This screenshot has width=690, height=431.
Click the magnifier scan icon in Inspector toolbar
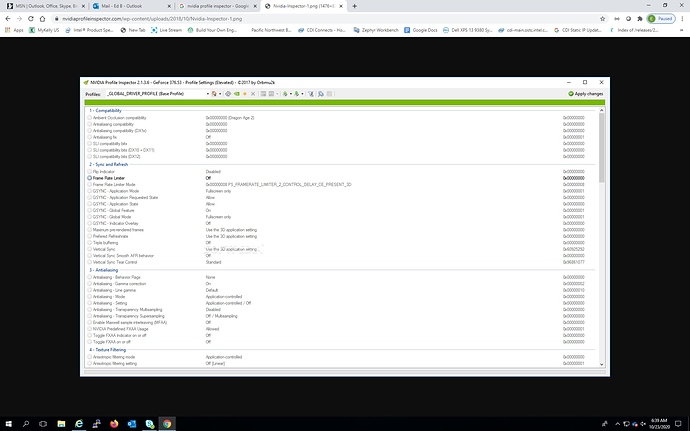pos(320,94)
